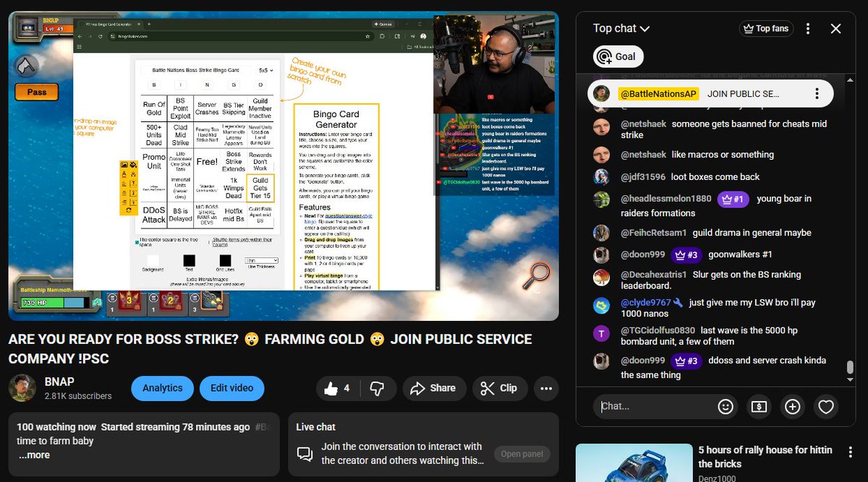The height and width of the screenshot is (482, 868).
Task: Open the 5x5 size dropdown in video
Action: [x=267, y=70]
